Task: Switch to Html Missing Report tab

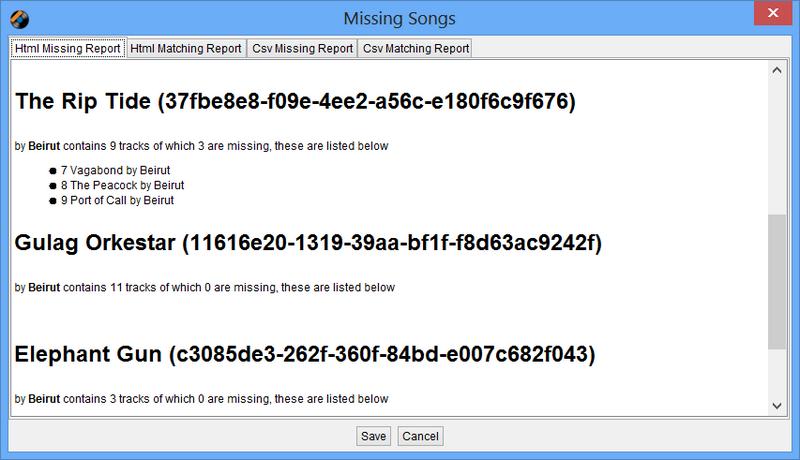Action: tap(68, 48)
